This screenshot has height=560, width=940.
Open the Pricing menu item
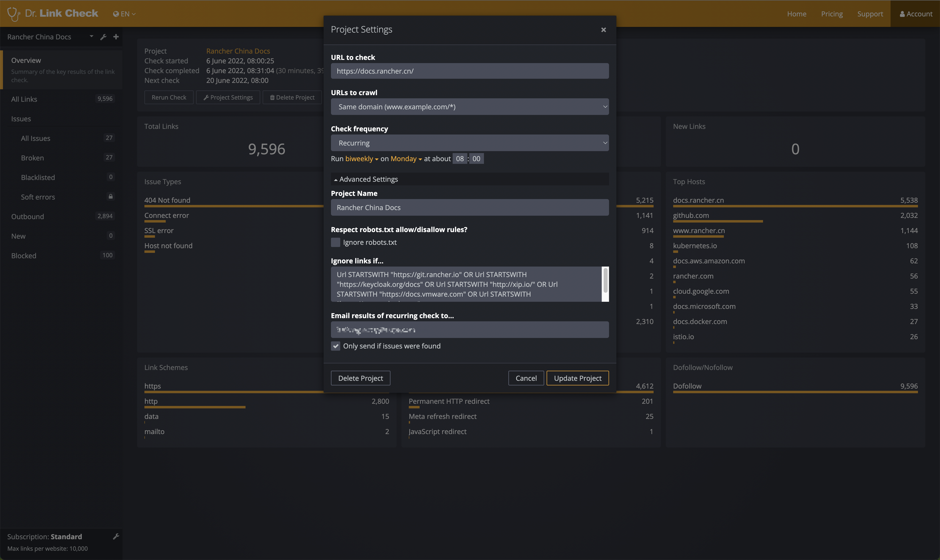coord(832,14)
